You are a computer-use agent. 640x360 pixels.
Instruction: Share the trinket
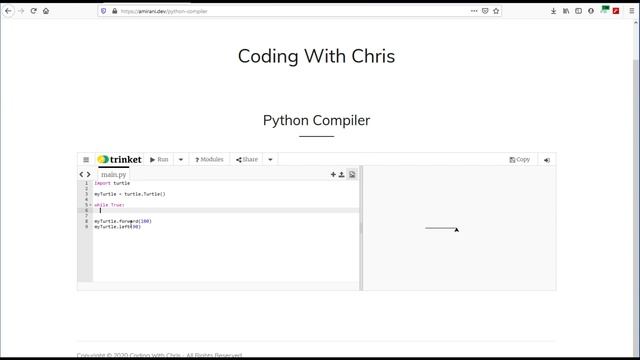coord(247,160)
